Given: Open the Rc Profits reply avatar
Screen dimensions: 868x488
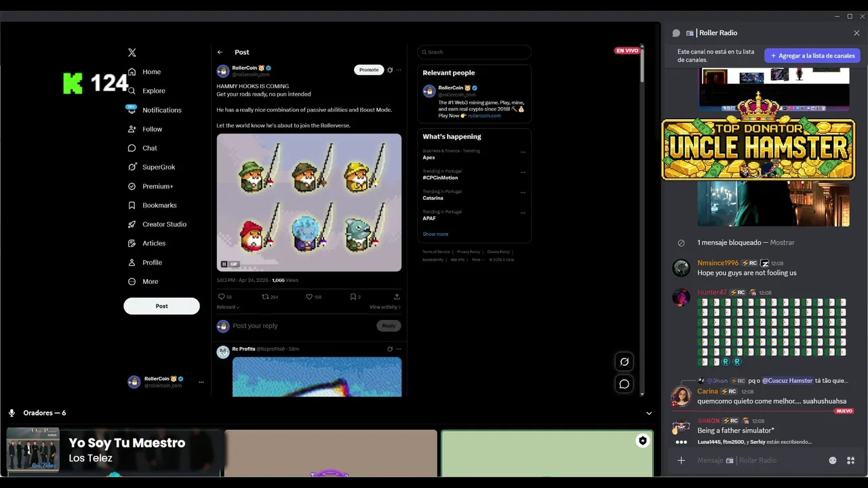Looking at the screenshot, I should pyautogui.click(x=223, y=352).
